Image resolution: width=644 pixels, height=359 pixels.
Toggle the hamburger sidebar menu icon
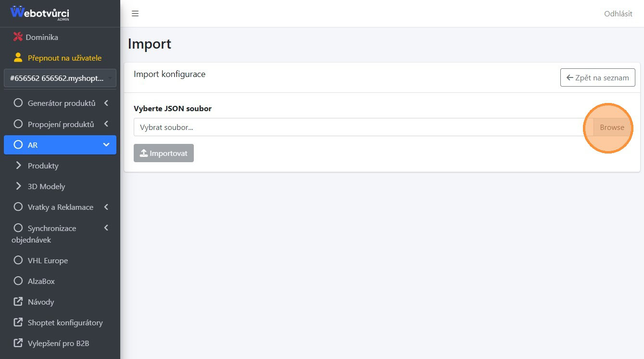tap(135, 13)
